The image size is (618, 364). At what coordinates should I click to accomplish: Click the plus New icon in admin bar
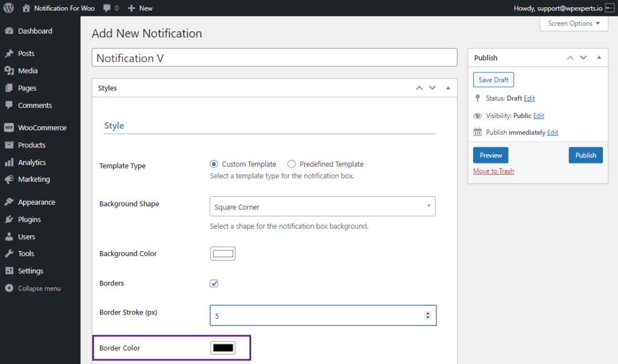coord(131,8)
